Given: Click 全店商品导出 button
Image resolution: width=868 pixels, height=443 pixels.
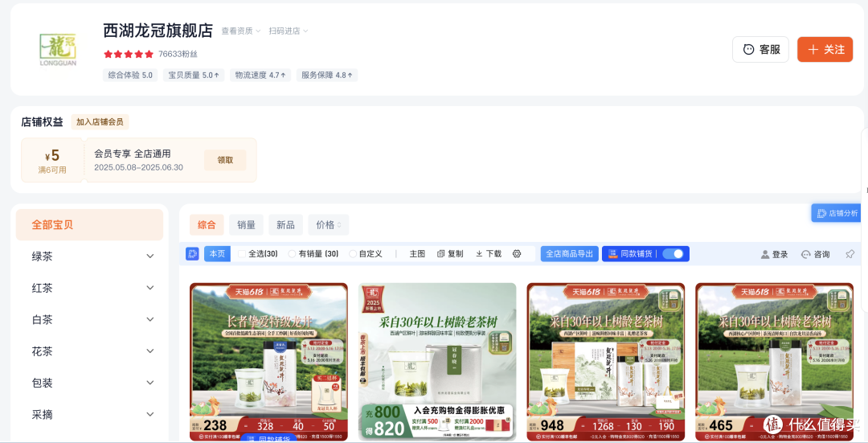Looking at the screenshot, I should pos(570,253).
